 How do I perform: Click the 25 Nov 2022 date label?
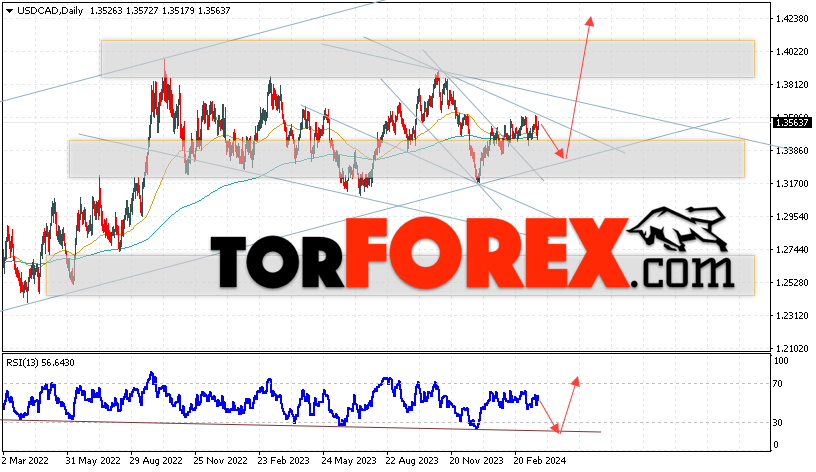click(x=220, y=461)
